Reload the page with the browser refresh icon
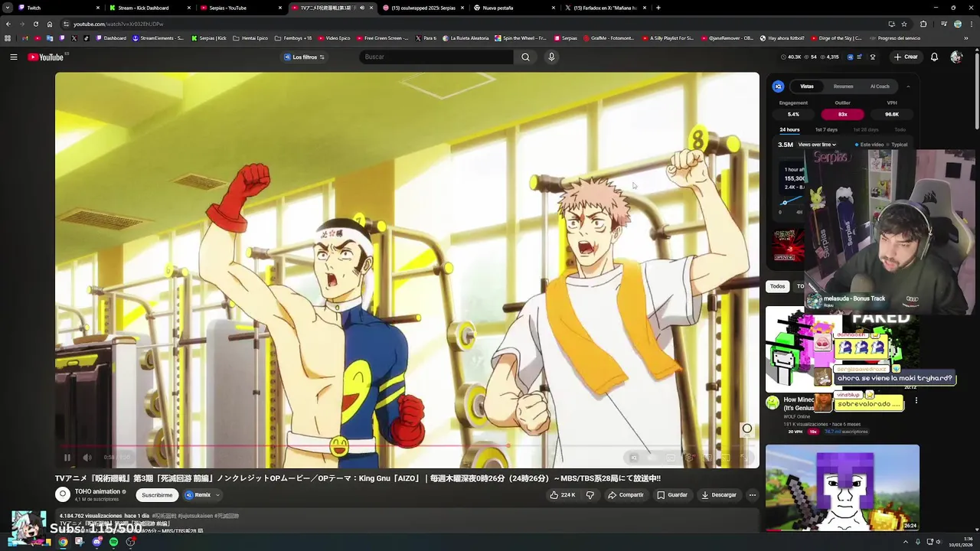This screenshot has width=980, height=551. 35,24
